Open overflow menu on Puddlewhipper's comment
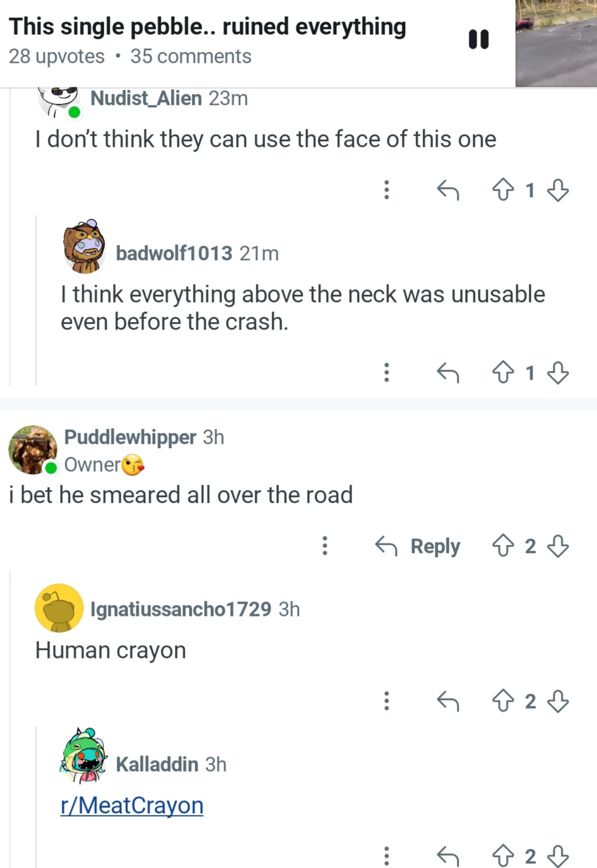The width and height of the screenshot is (597, 868). [x=325, y=546]
